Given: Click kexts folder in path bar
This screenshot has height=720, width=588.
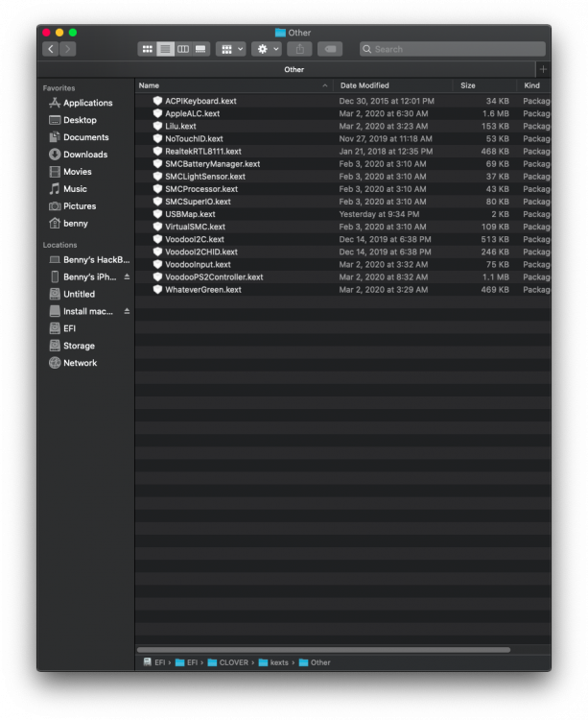Looking at the screenshot, I should point(273,662).
